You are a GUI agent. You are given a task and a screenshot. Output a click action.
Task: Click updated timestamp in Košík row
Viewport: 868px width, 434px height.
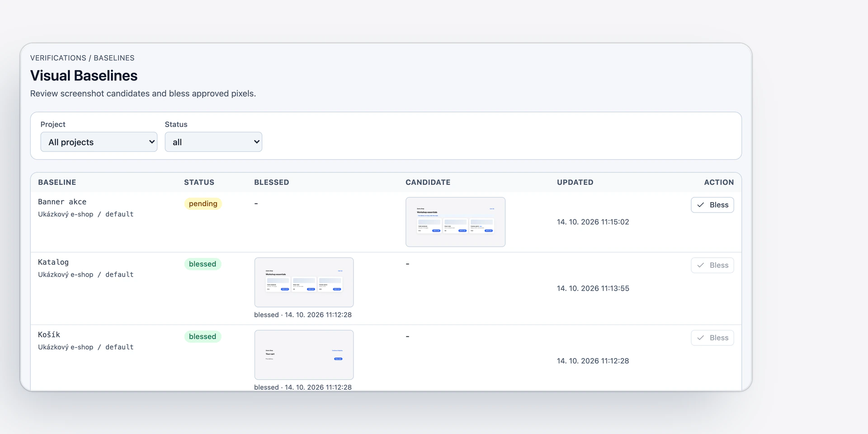coord(593,361)
